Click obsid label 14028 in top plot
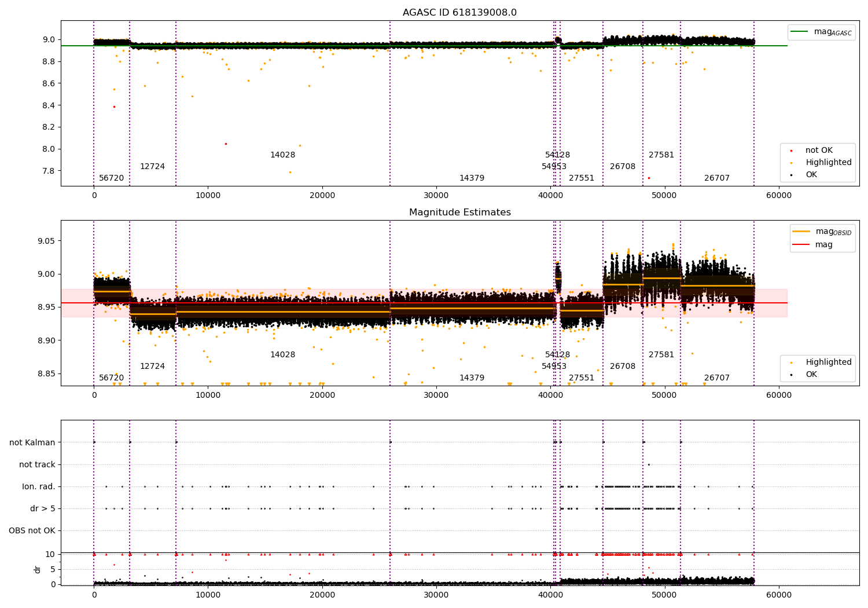This screenshot has width=868, height=608. coord(282,155)
